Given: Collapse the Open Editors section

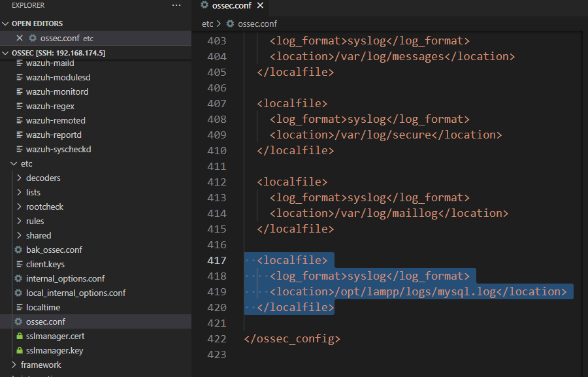Looking at the screenshot, I should click(5, 24).
